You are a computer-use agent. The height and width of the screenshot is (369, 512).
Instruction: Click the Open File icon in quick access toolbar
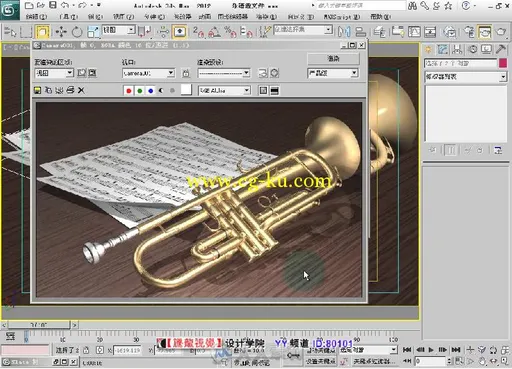[x=41, y=5]
